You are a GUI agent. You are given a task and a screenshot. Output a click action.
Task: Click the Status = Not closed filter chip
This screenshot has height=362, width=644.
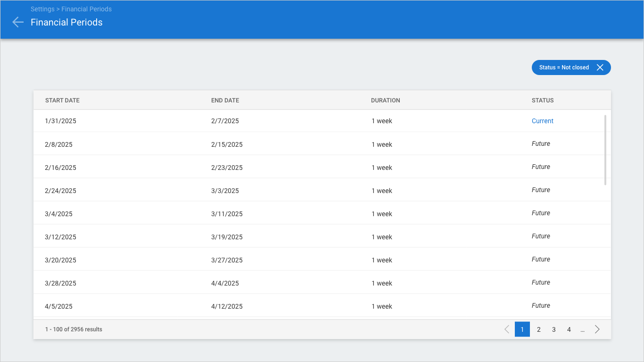(x=564, y=67)
